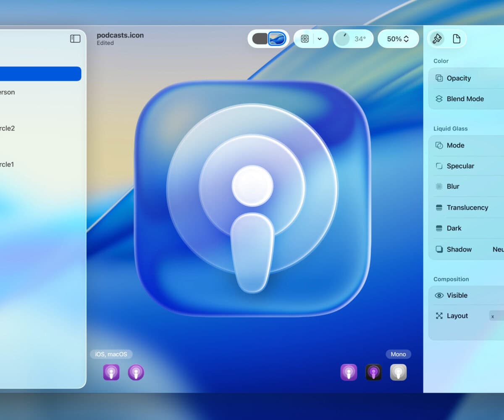Select the Circle2 layer in sidebar

pyautogui.click(x=7, y=129)
